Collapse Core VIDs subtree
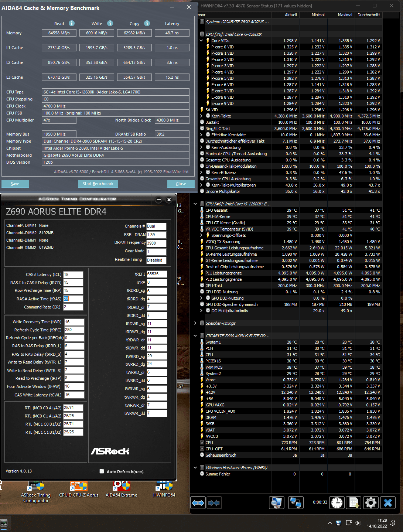This screenshot has height=532, width=403. click(x=201, y=41)
